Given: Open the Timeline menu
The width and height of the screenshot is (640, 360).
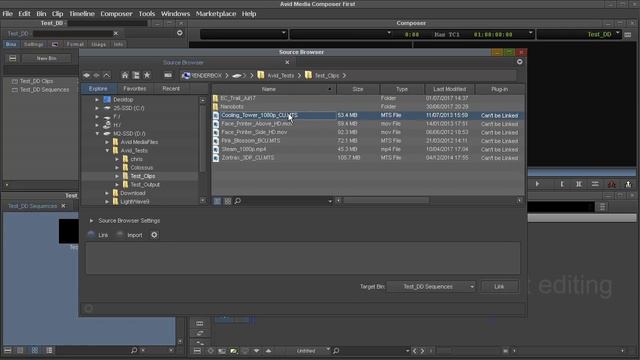Looking at the screenshot, I should (x=82, y=13).
